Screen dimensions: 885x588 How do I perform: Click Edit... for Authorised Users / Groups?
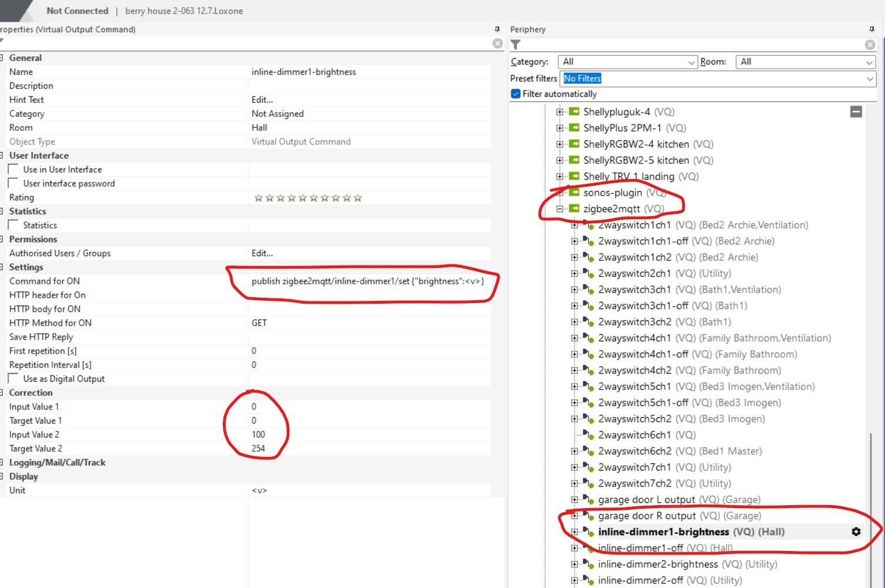click(262, 253)
